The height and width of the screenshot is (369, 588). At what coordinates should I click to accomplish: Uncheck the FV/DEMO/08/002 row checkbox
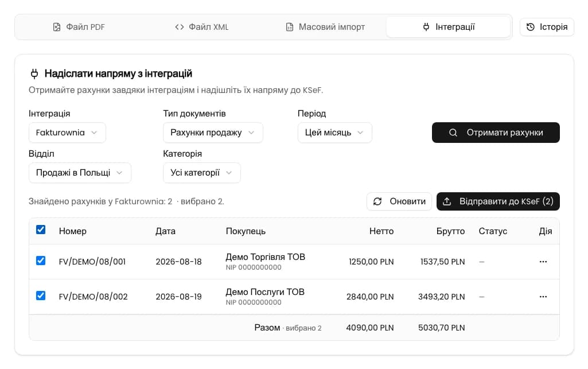point(41,296)
